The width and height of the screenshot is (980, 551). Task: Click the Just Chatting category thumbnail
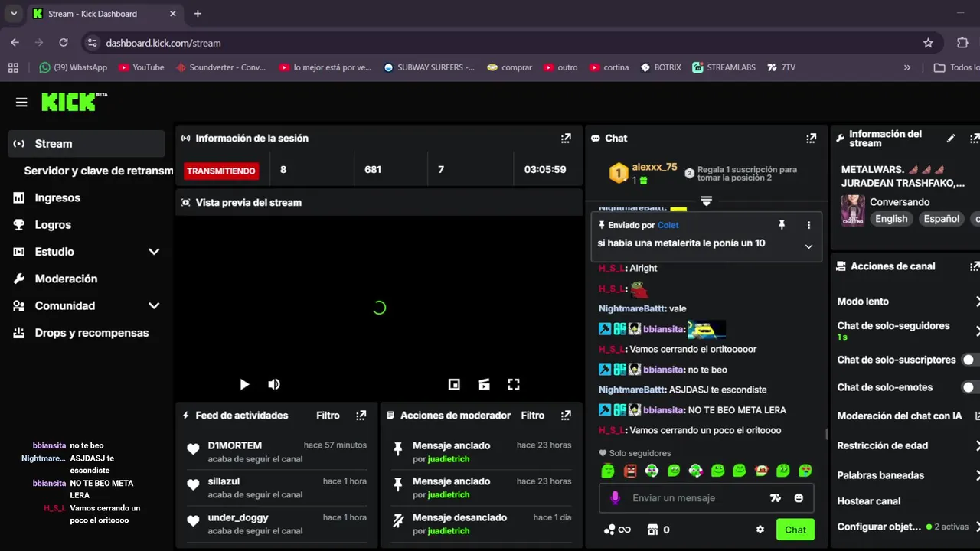853,210
